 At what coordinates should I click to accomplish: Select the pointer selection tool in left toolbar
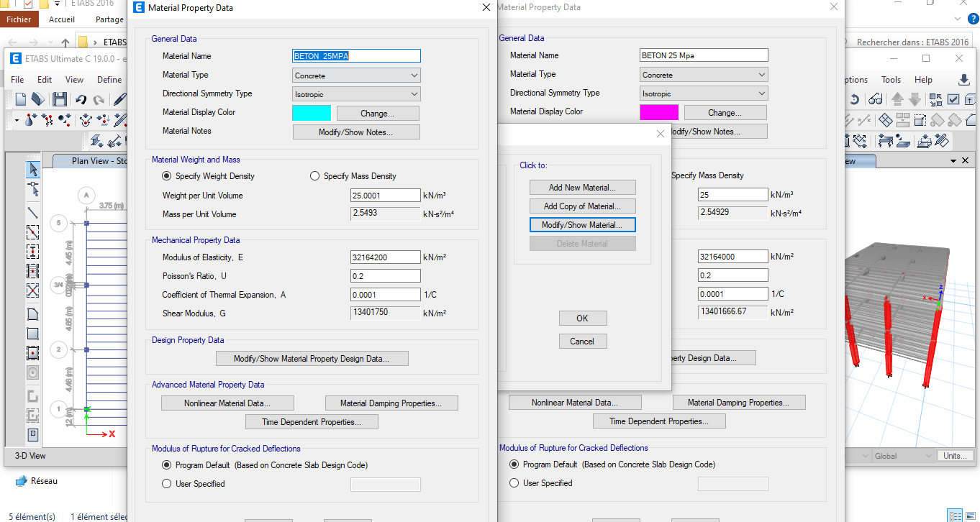coord(33,170)
